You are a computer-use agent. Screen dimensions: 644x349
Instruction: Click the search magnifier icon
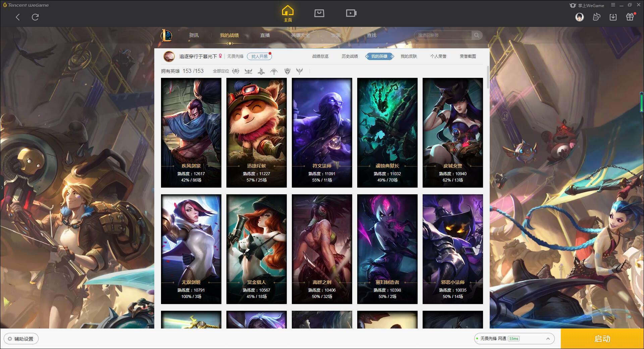click(x=477, y=35)
